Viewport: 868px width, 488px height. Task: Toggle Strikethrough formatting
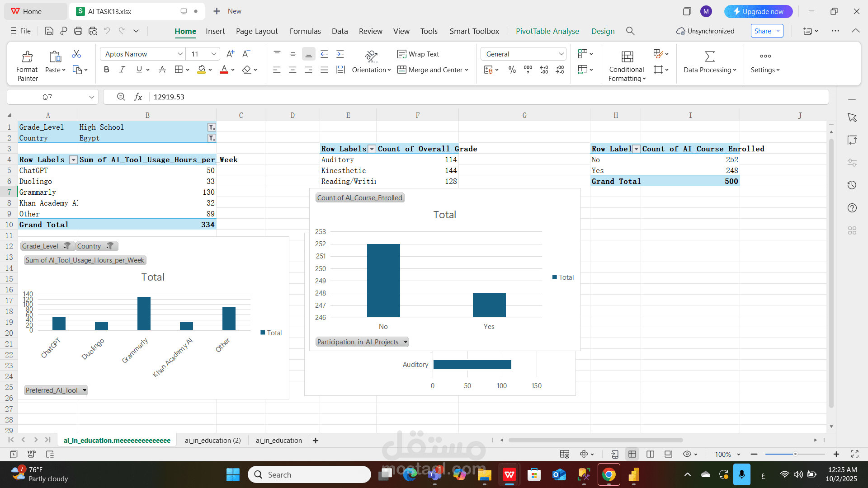click(162, 70)
